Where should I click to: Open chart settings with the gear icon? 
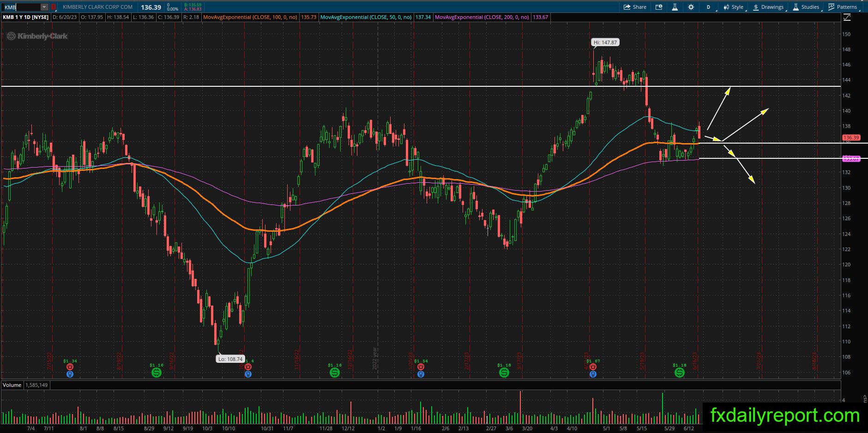click(691, 7)
